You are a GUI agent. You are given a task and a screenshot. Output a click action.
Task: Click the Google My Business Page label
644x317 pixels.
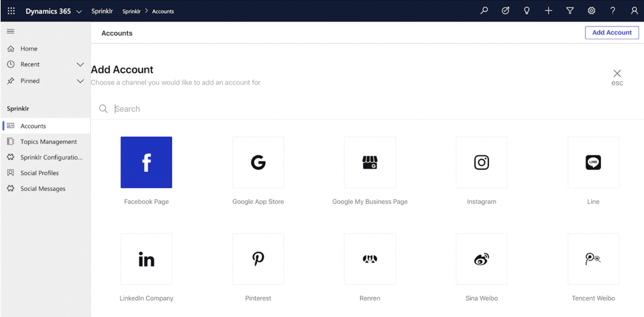(370, 201)
